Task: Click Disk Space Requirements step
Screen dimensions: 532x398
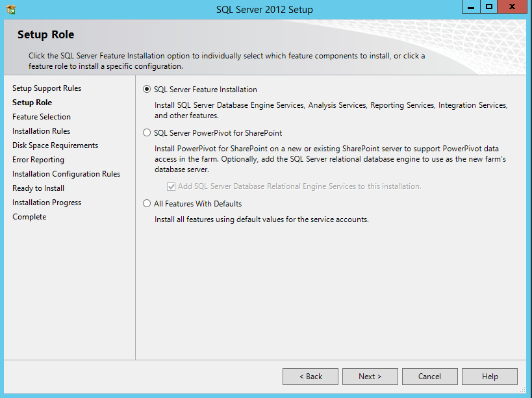Action: 55,145
